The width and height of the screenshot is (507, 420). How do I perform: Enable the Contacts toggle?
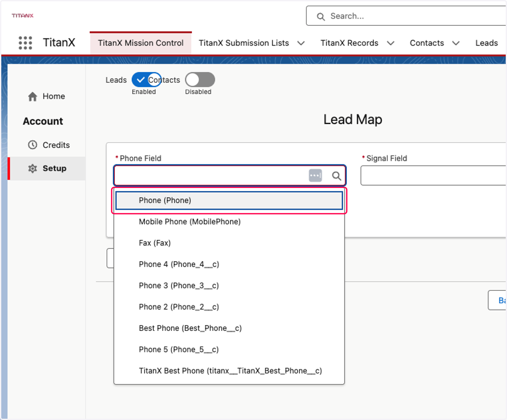tap(200, 79)
